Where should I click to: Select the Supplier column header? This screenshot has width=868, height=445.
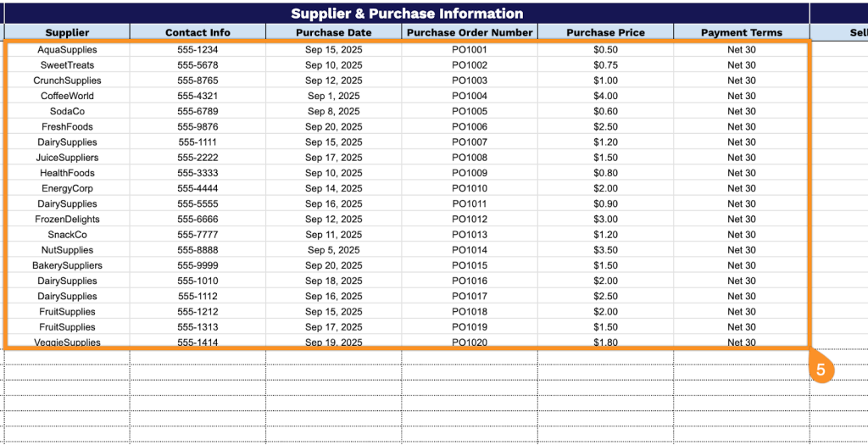click(67, 32)
